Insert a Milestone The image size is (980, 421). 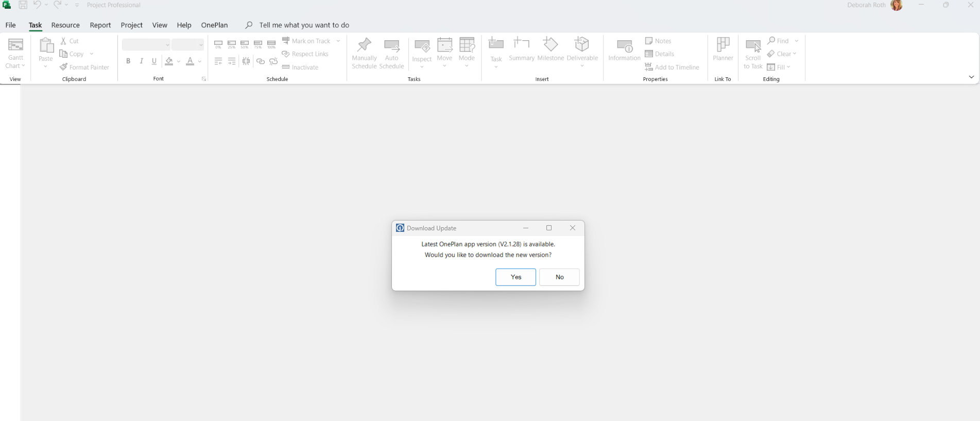coord(551,49)
